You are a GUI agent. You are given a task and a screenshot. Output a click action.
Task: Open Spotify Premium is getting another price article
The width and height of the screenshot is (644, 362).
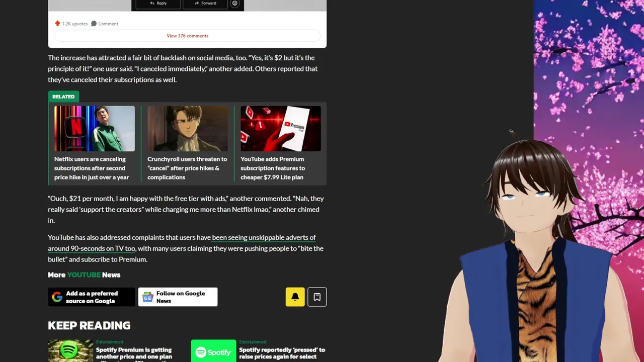pyautogui.click(x=134, y=353)
